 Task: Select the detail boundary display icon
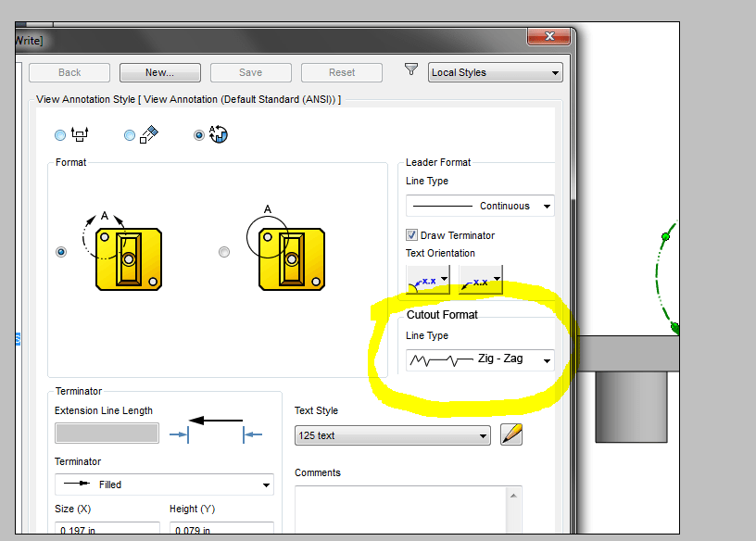[80, 134]
